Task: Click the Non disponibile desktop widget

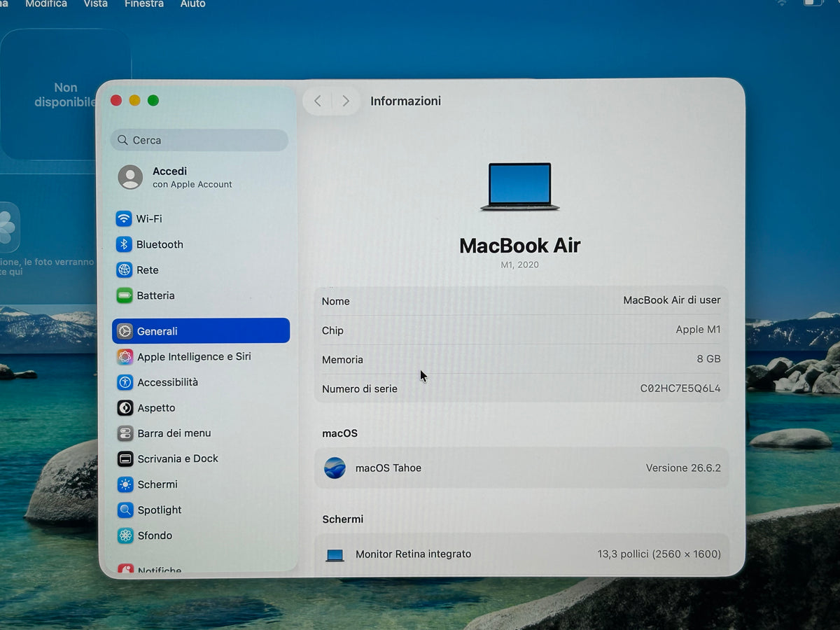Action: coord(66,94)
